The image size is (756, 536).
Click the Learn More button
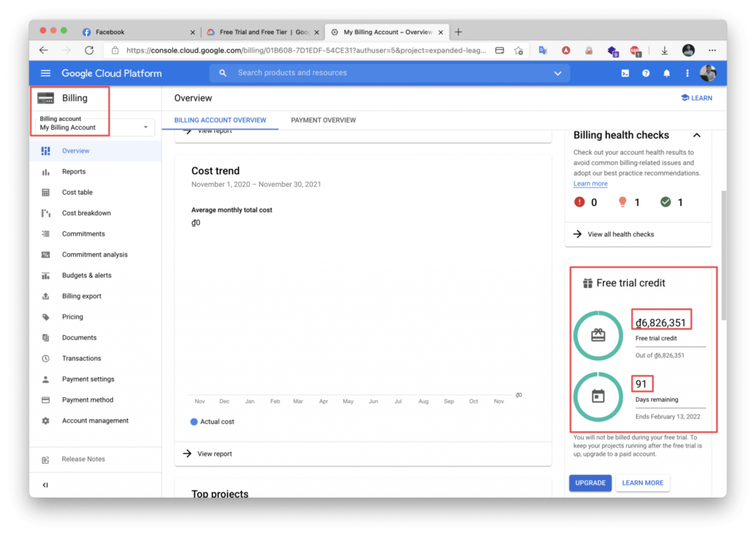[x=643, y=483]
